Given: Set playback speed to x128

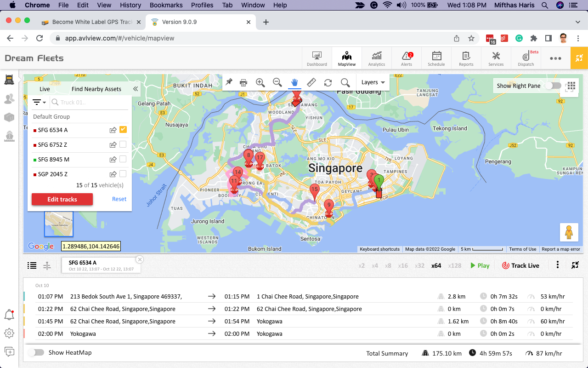Looking at the screenshot, I should 455,265.
